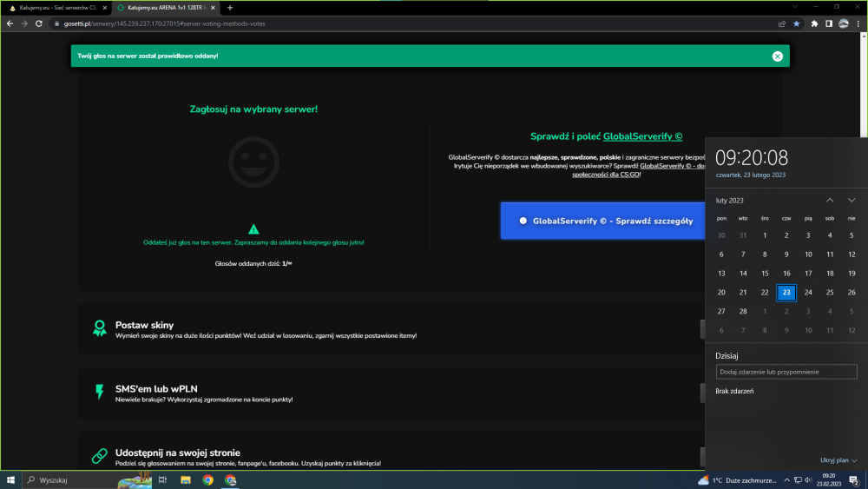868x489 pixels.
Task: Click the taskbar clock showing 09:20
Action: (829, 479)
